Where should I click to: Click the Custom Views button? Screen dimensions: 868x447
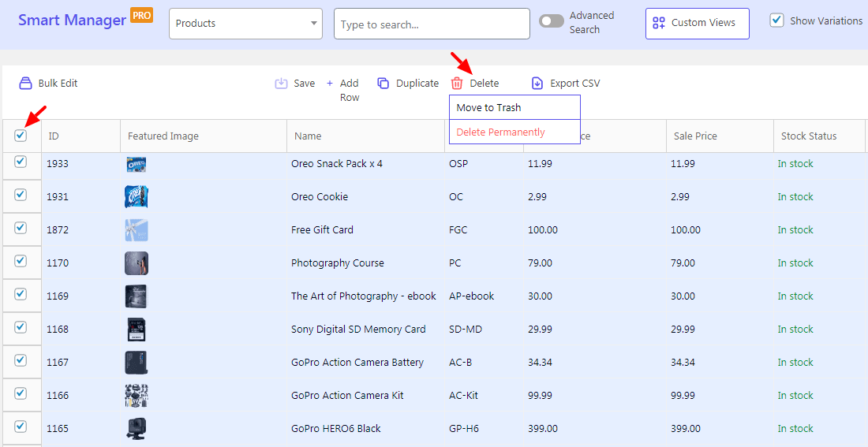698,23
